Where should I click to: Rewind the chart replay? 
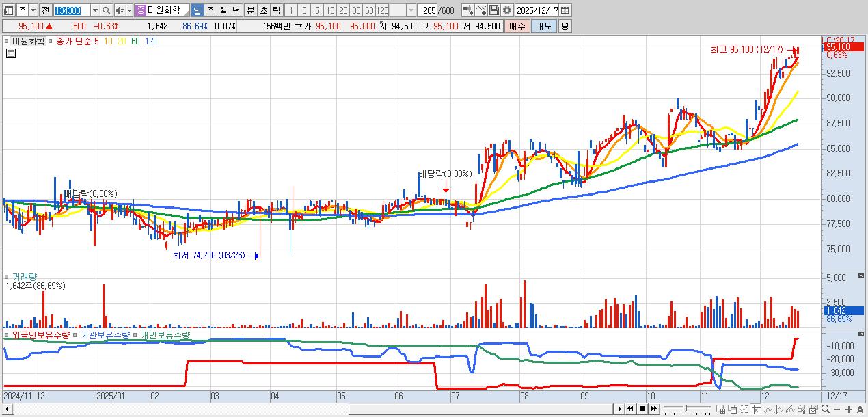pyautogui.click(x=630, y=409)
